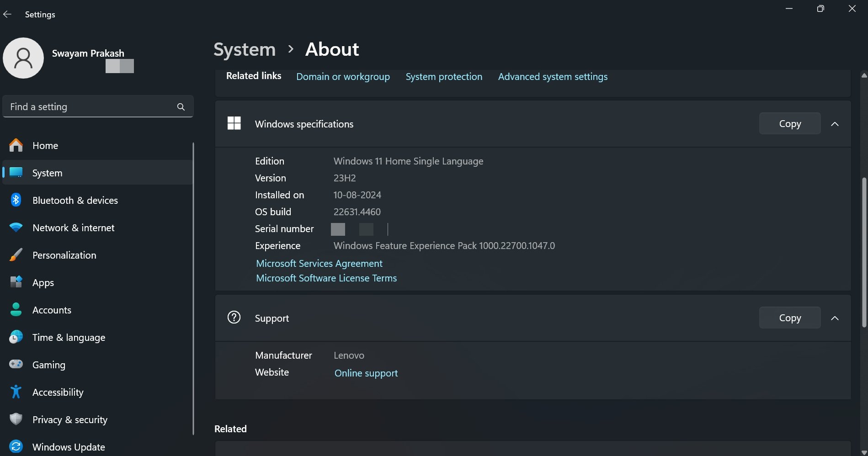Go to Personalization settings

[97, 255]
